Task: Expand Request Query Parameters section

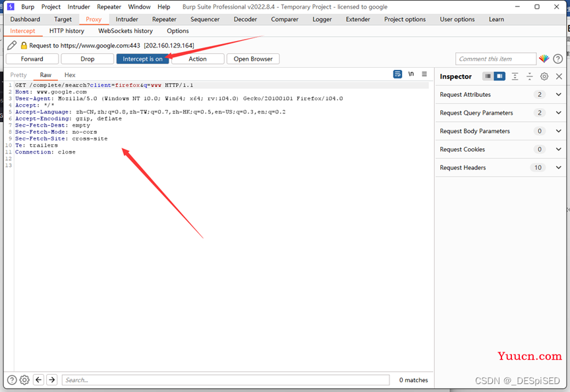Action: [500, 113]
